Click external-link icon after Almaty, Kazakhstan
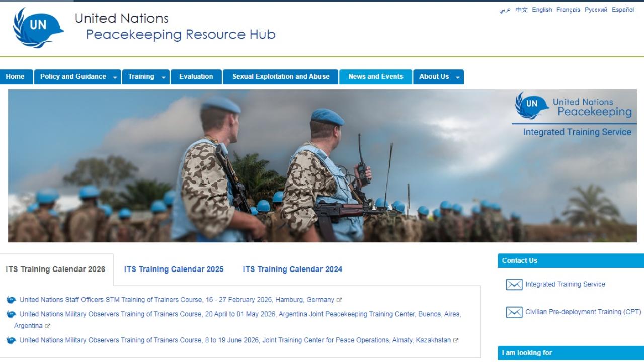The image size is (644, 362). (x=456, y=340)
